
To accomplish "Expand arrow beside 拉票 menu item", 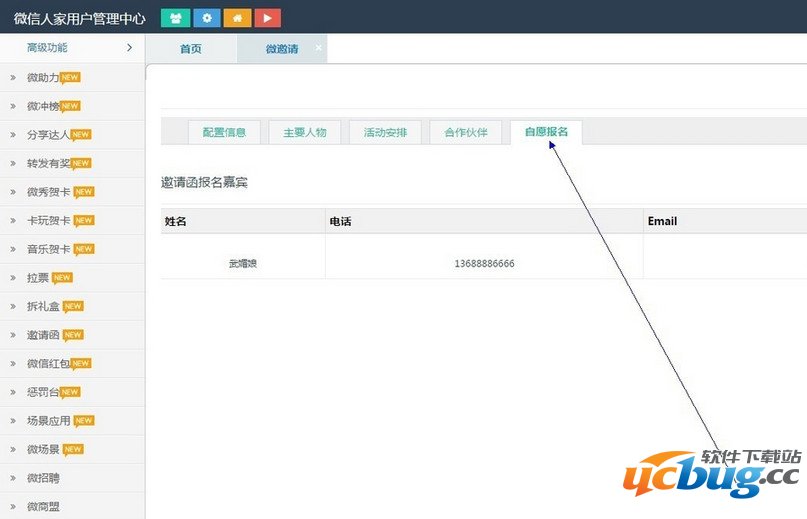I will pos(13,278).
